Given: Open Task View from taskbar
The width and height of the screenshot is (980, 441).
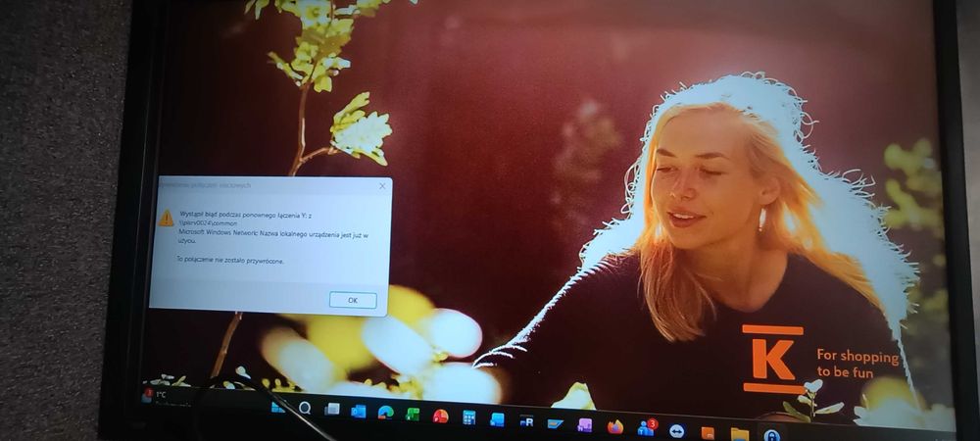Looking at the screenshot, I should pyautogui.click(x=332, y=409).
